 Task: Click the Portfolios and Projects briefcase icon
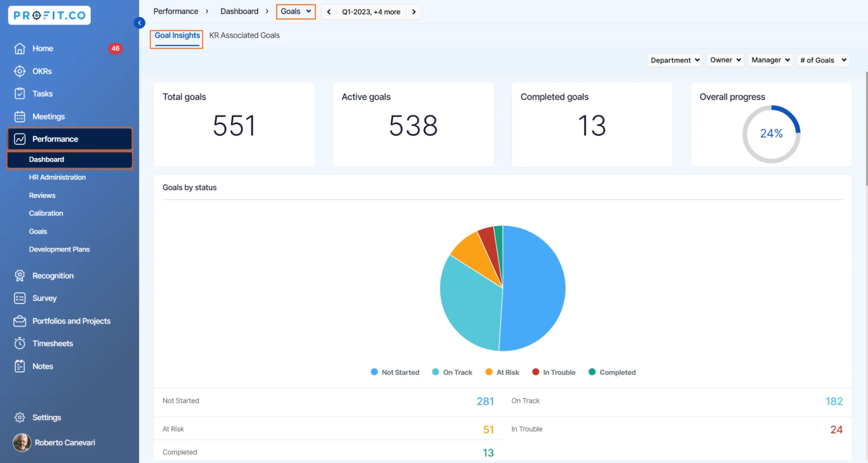[x=20, y=321]
